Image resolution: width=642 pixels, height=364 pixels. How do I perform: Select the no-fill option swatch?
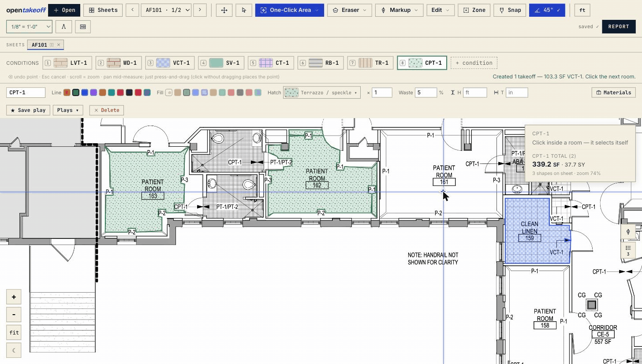coord(169,93)
